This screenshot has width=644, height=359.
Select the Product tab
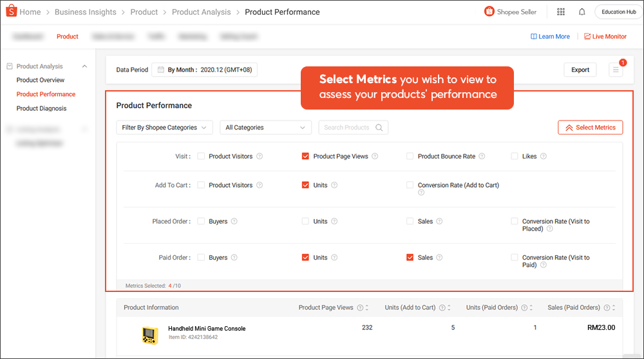pos(68,37)
